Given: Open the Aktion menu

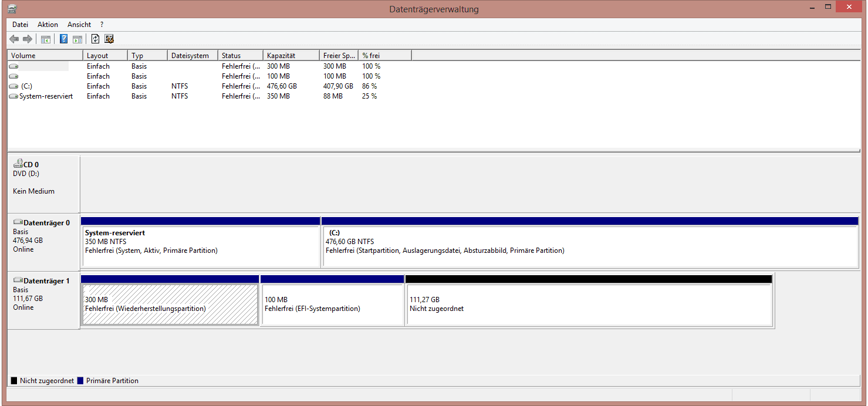Looking at the screenshot, I should click(48, 25).
